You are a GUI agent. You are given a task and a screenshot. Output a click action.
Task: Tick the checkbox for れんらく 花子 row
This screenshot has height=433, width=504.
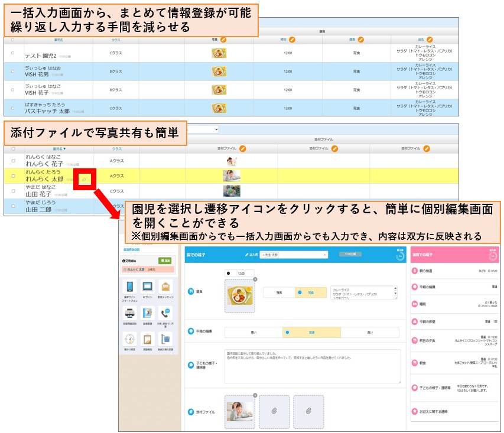(13, 161)
